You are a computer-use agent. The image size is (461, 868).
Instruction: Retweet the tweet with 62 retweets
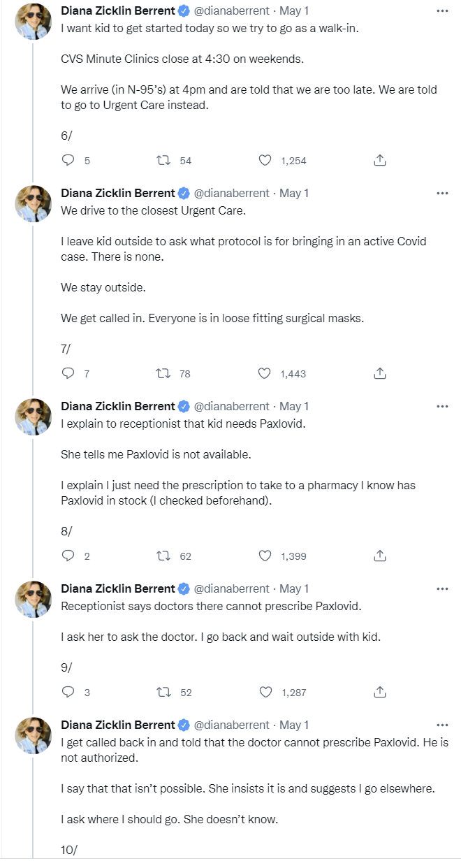(x=164, y=556)
